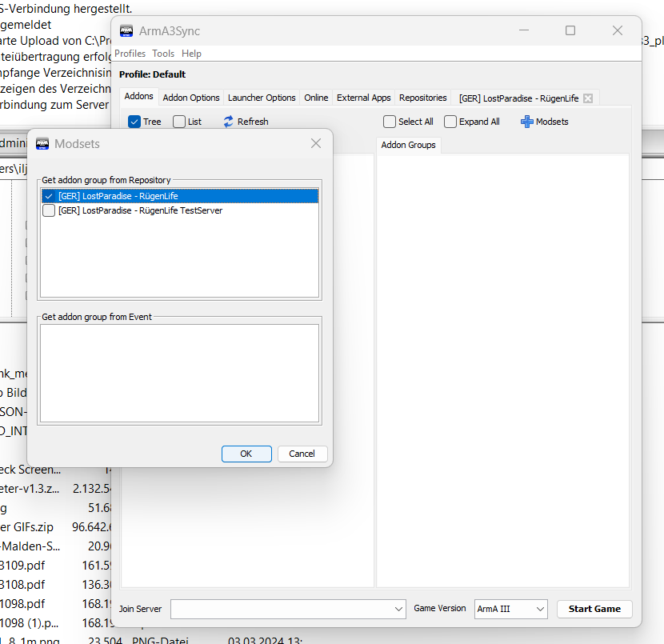The height and width of the screenshot is (644, 664).
Task: Uncheck [GER] LostParadise - RügenLife modset checkbox
Action: 49,196
